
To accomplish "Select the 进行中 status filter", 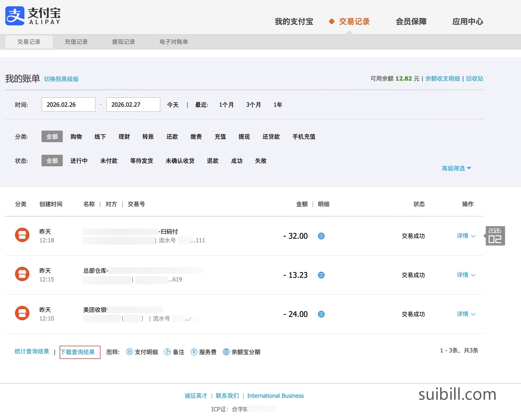I will [79, 161].
